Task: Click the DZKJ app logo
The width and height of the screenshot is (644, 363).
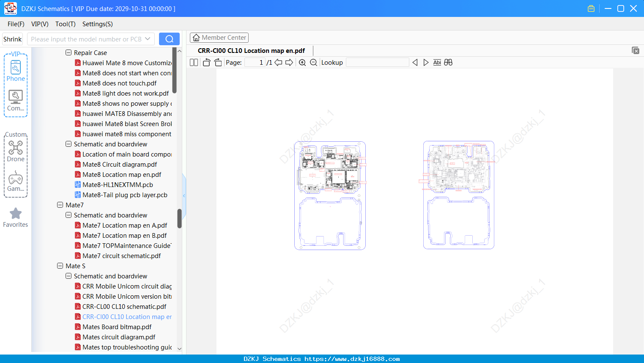Action: point(10,8)
